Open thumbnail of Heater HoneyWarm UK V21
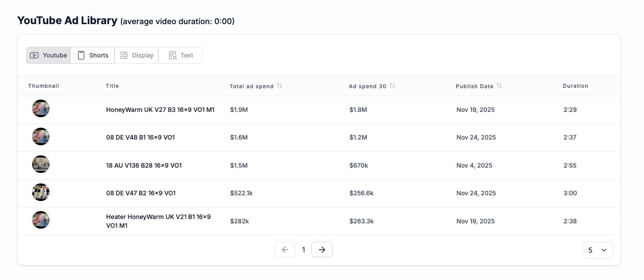Image resolution: width=644 pixels, height=280 pixels. 41,220
